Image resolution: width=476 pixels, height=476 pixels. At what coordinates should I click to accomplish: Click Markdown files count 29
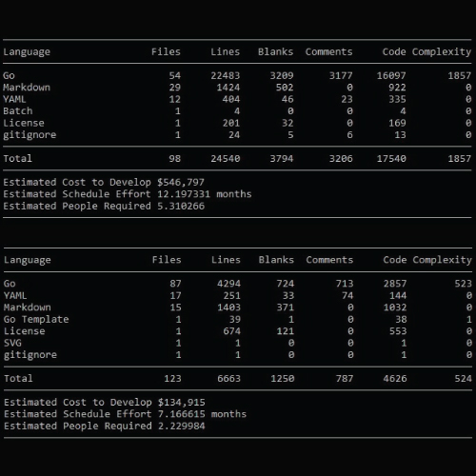(175, 88)
